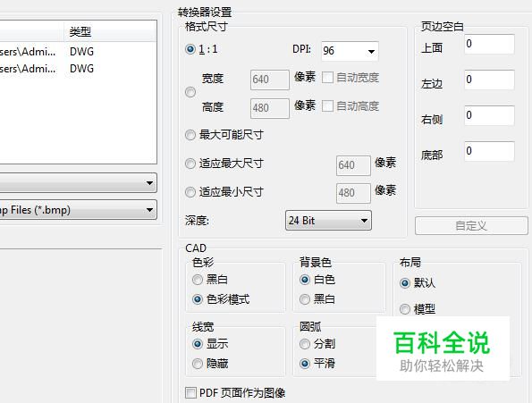Select 黑白 under 色彩

point(198,280)
